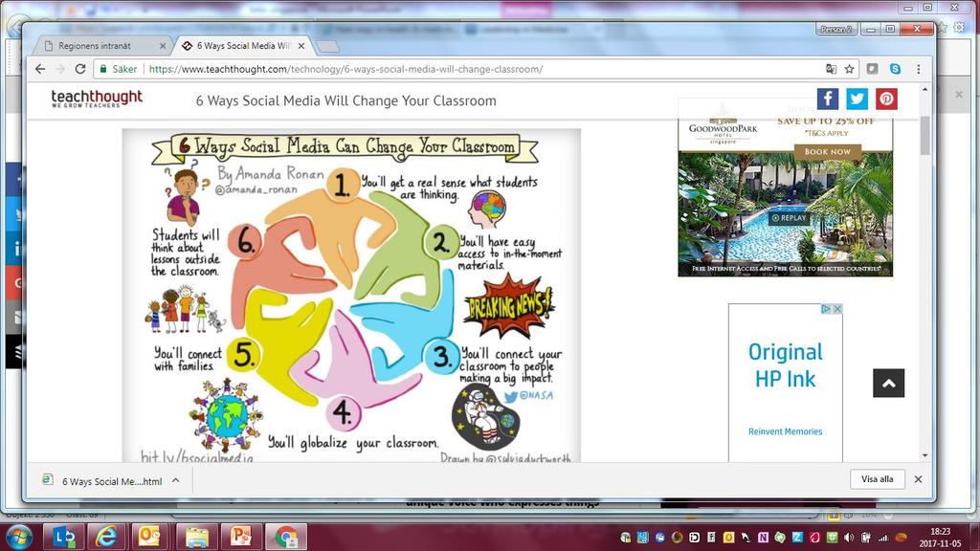Image resolution: width=980 pixels, height=551 pixels.
Task: Click the Skype extension icon
Action: (x=895, y=69)
